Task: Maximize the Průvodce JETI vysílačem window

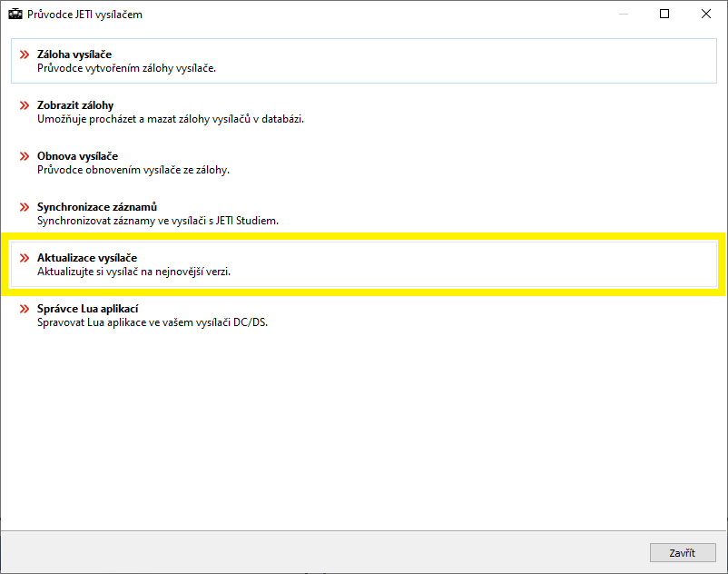Action: [664, 14]
